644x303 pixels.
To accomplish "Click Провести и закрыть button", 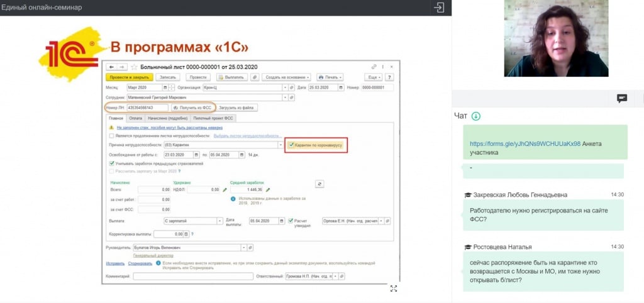I will pos(130,77).
